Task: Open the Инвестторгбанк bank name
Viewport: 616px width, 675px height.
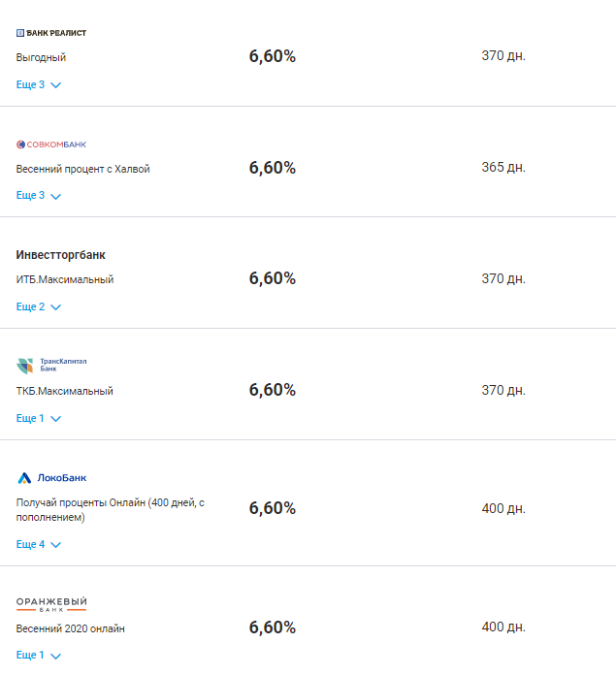Action: pos(61,255)
